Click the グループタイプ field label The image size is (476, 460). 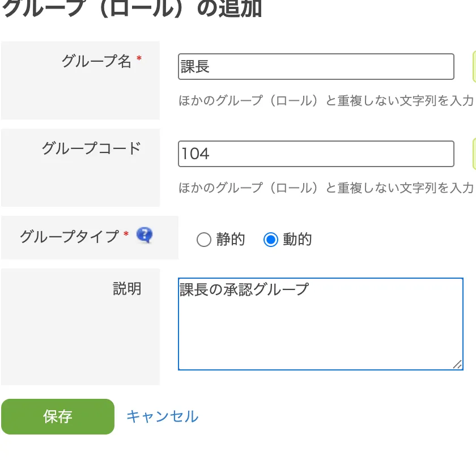69,236
